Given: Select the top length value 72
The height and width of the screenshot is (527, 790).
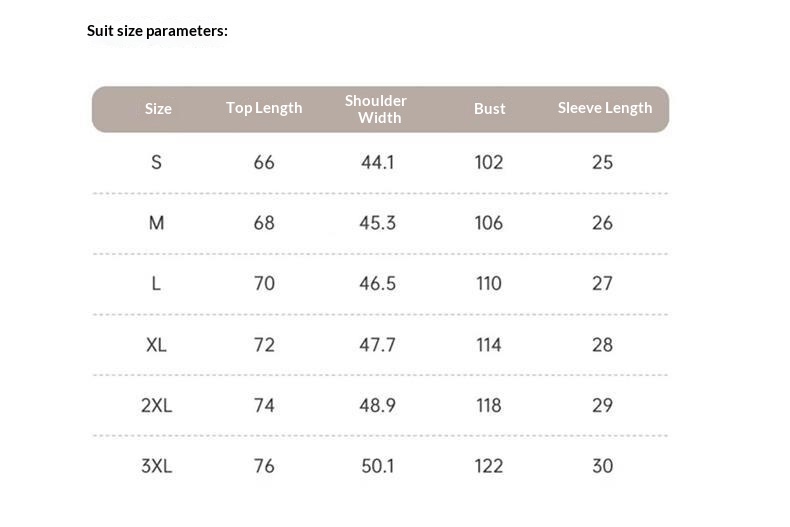Looking at the screenshot, I should [x=264, y=345].
